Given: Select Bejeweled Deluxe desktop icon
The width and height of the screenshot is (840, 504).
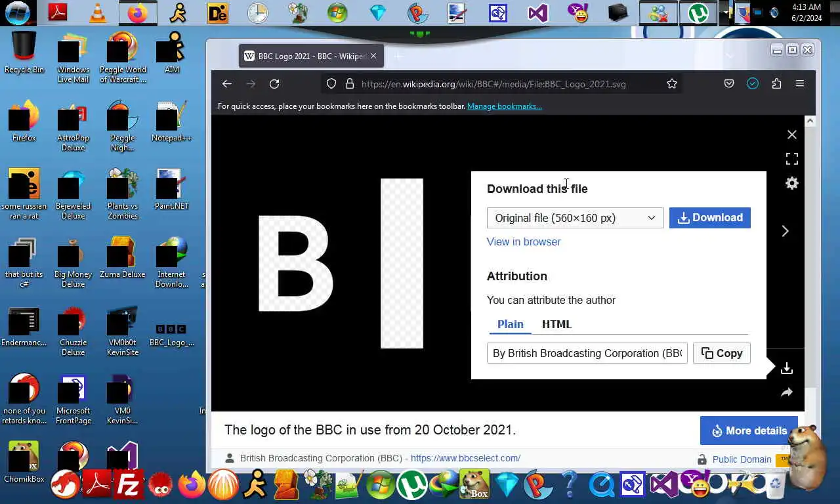Looking at the screenshot, I should [x=73, y=194].
